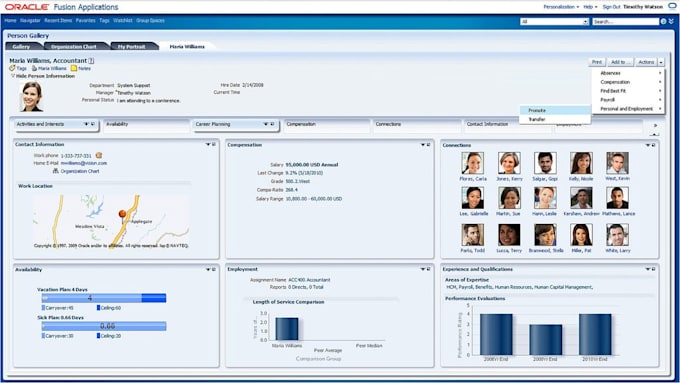680x383 pixels.
Task: Click the double-chevron icon beside search
Action: pos(671,21)
